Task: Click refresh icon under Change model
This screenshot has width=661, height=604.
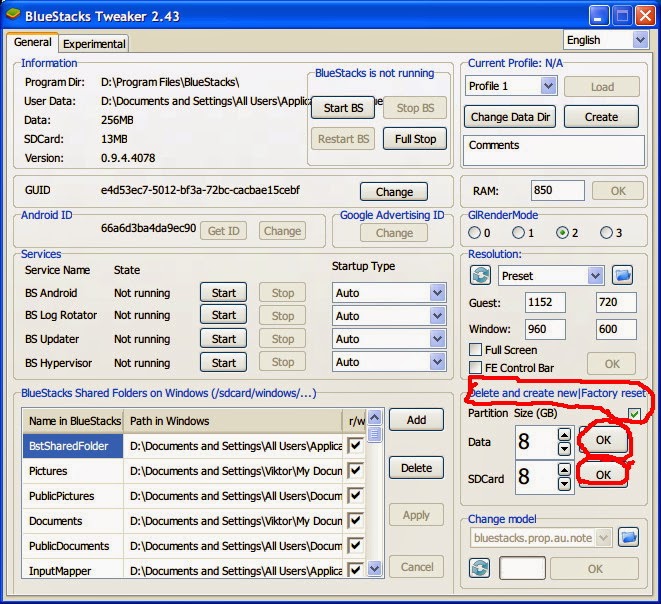Action: click(x=480, y=568)
